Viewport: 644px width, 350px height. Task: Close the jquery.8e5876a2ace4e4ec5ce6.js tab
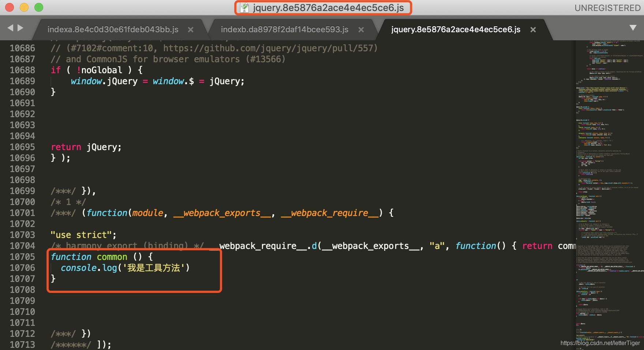[x=533, y=30]
